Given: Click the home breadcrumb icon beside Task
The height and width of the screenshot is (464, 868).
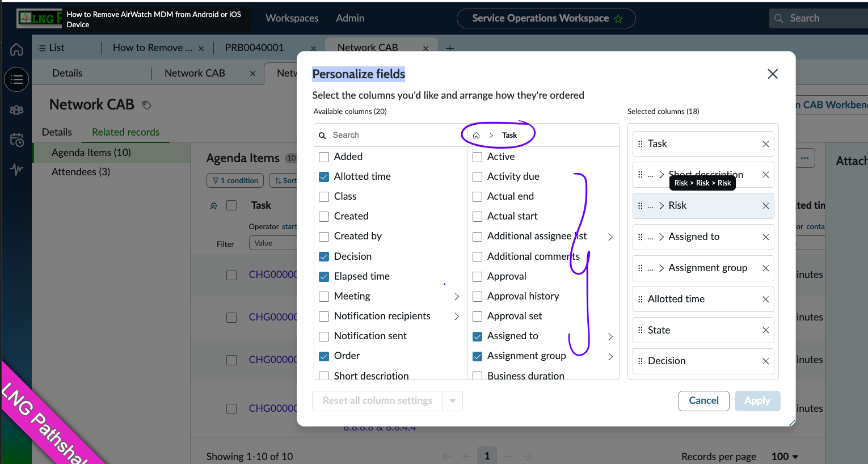Looking at the screenshot, I should (477, 136).
